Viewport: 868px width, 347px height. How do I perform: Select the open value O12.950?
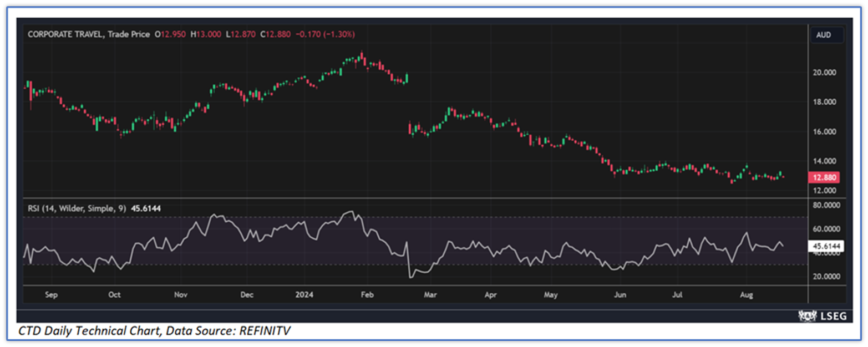coord(170,34)
